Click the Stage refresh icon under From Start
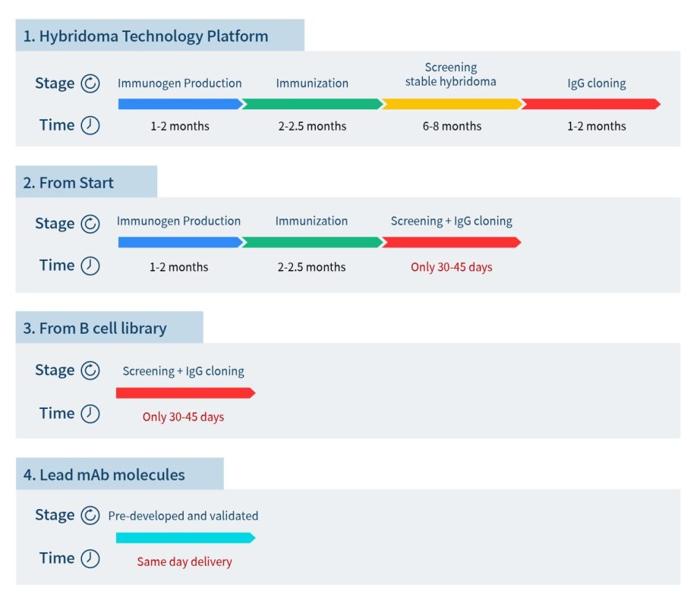 click(90, 224)
